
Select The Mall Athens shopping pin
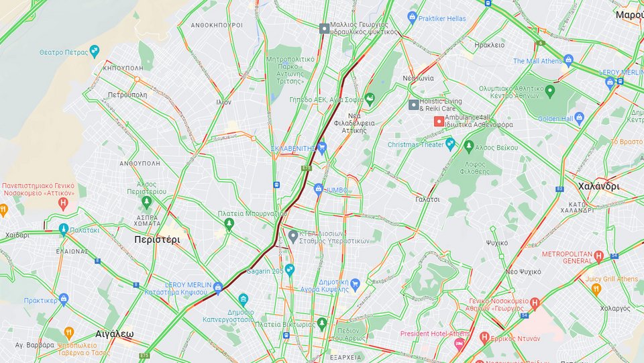[568, 60]
